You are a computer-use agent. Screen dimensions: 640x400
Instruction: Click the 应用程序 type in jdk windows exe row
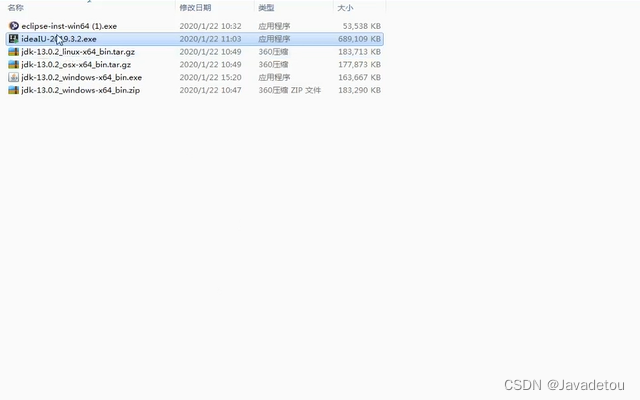tap(274, 77)
